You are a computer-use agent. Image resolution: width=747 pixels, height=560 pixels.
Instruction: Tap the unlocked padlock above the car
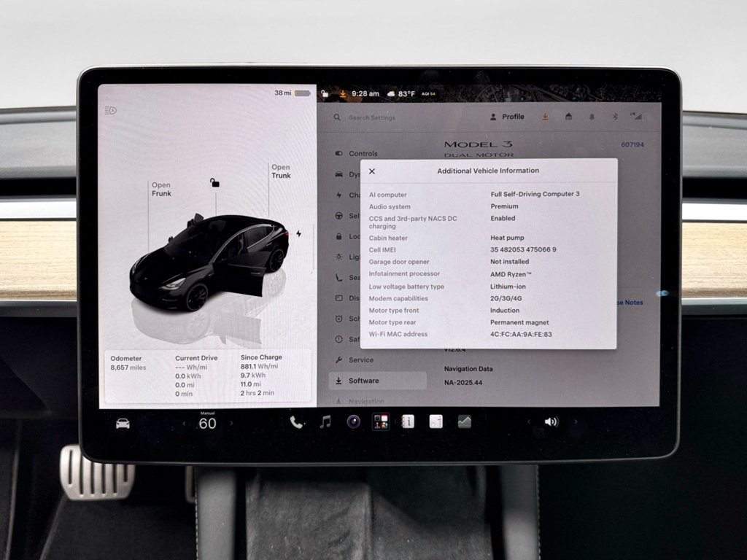[x=215, y=182]
